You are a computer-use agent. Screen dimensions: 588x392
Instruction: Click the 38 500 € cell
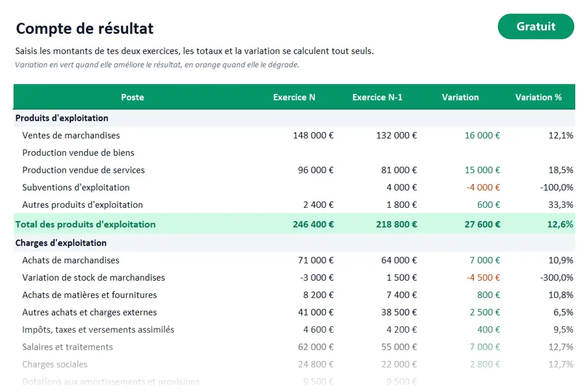point(399,312)
